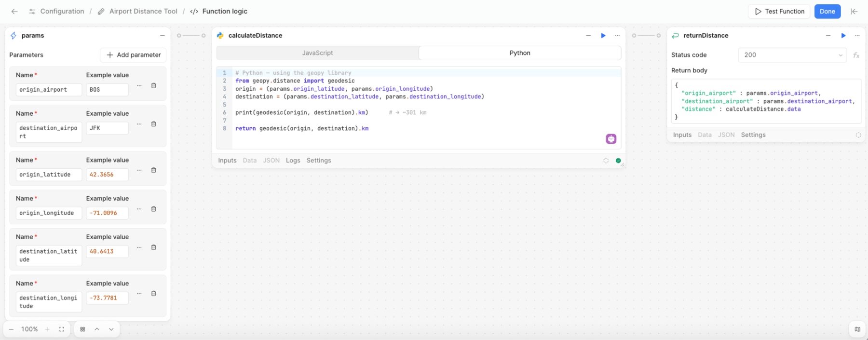Open the Airport Distance Tool breadcrumb
The image size is (868, 340).
click(x=137, y=11)
